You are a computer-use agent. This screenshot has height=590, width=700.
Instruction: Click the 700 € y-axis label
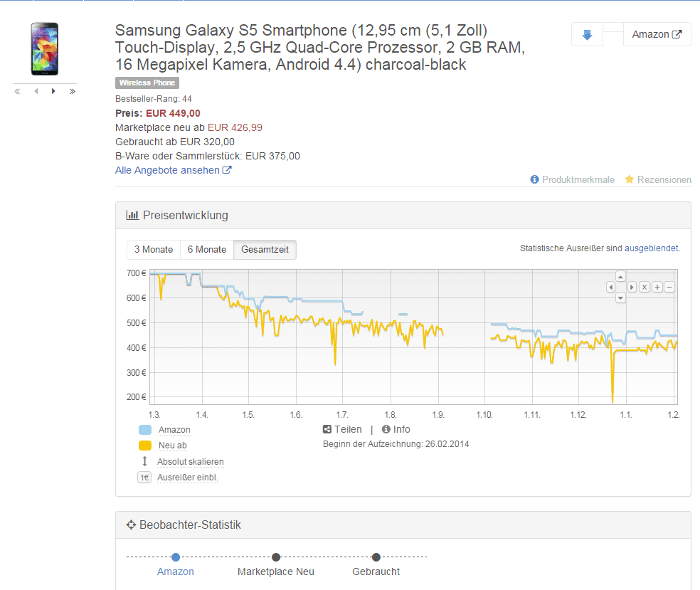[136, 273]
